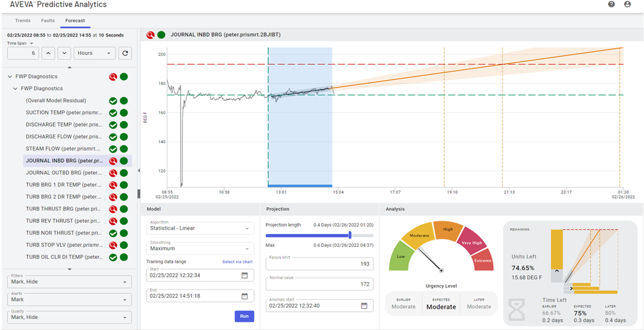Open calendar picker for training Start date

pyautogui.click(x=245, y=275)
